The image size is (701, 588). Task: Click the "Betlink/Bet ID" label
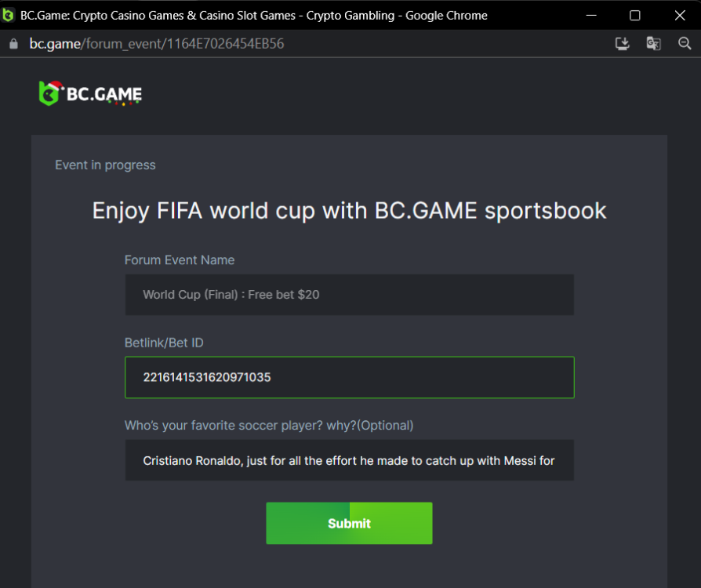point(164,343)
